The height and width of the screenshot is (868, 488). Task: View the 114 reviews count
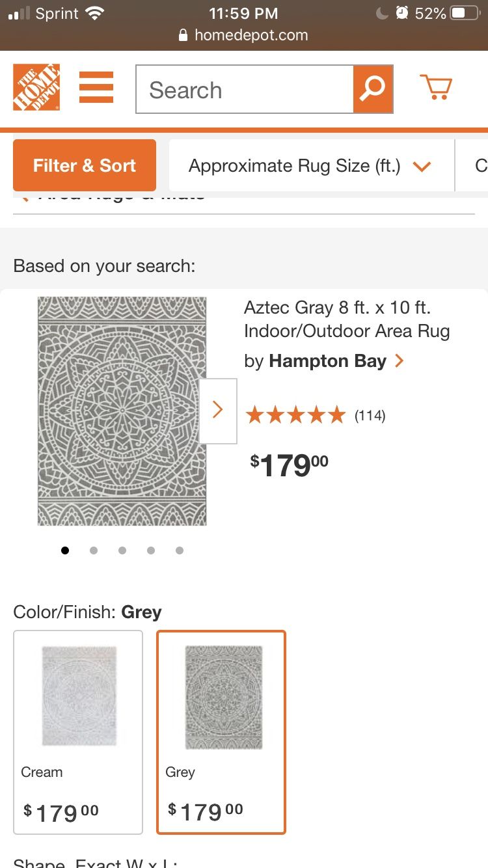point(370,416)
